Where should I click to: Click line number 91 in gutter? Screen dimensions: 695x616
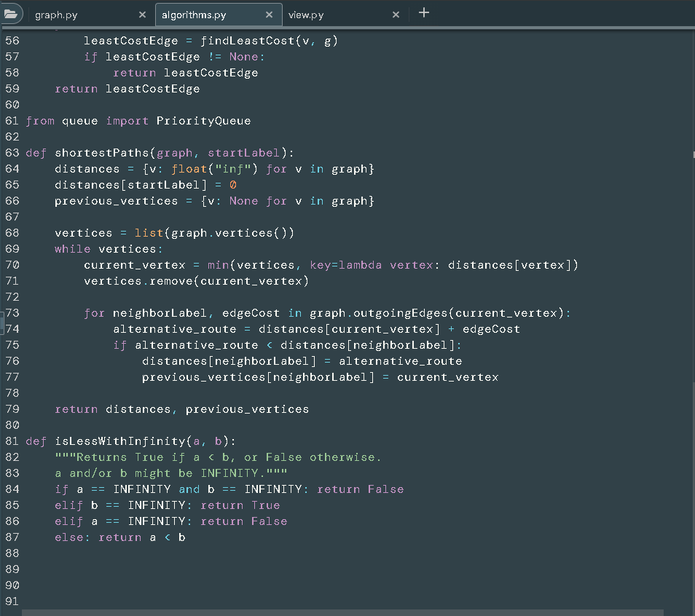click(x=12, y=601)
